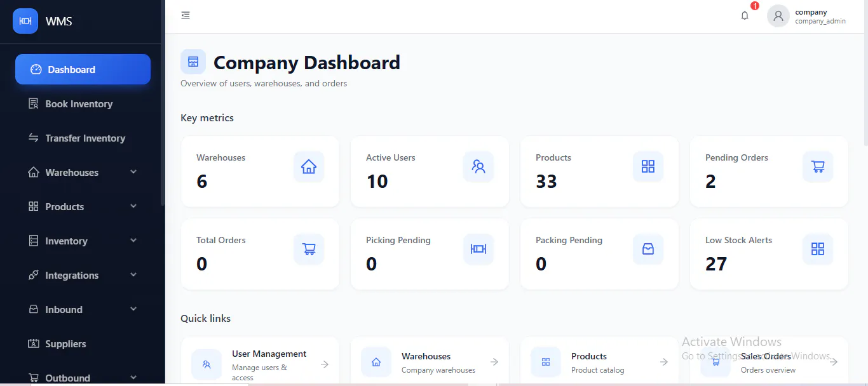The width and height of the screenshot is (868, 386).
Task: Click the Company Dashboard header icon
Action: pyautogui.click(x=193, y=62)
